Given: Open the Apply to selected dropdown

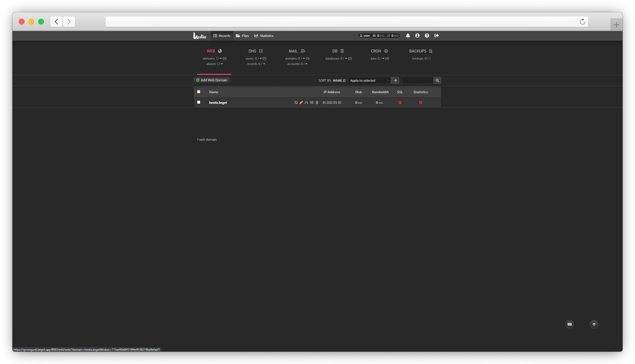Looking at the screenshot, I should tap(369, 80).
